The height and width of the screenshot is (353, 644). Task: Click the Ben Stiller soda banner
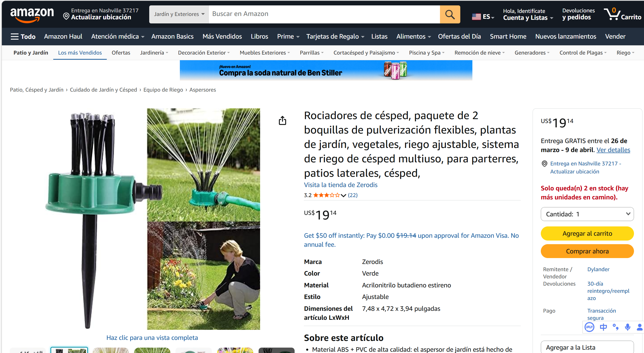pyautogui.click(x=326, y=70)
